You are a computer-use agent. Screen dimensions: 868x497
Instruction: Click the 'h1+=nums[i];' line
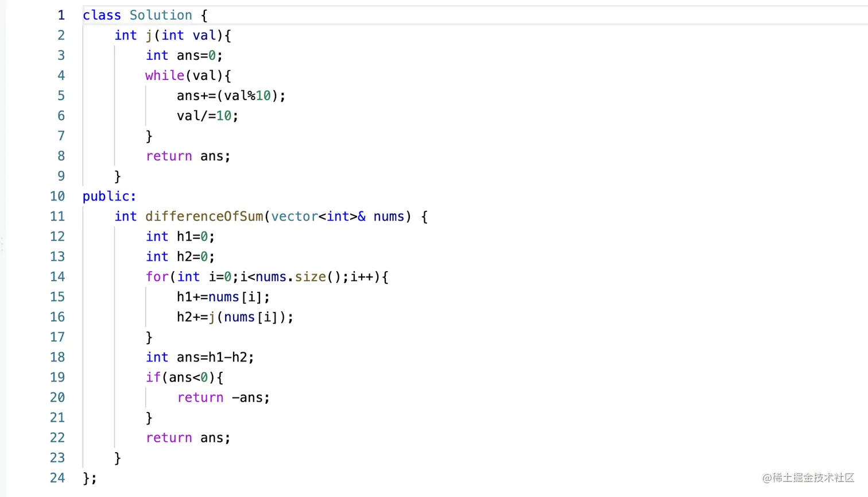click(223, 296)
